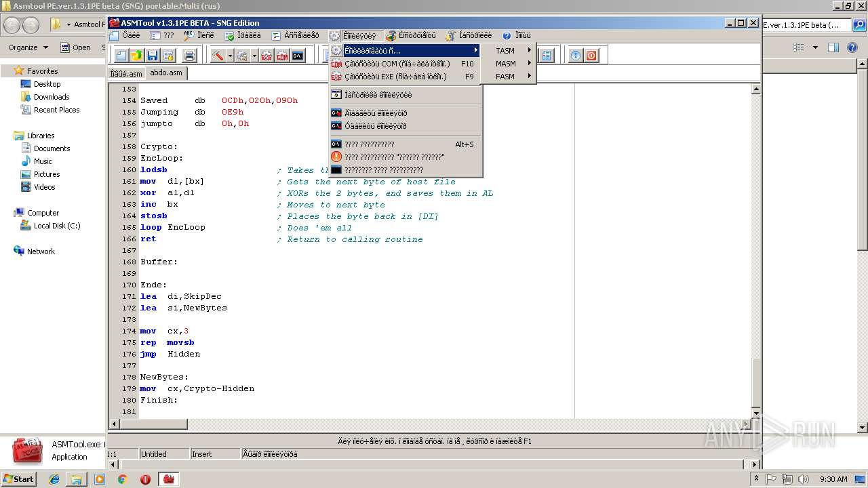Select the compile settings window menu entry

(x=406, y=95)
